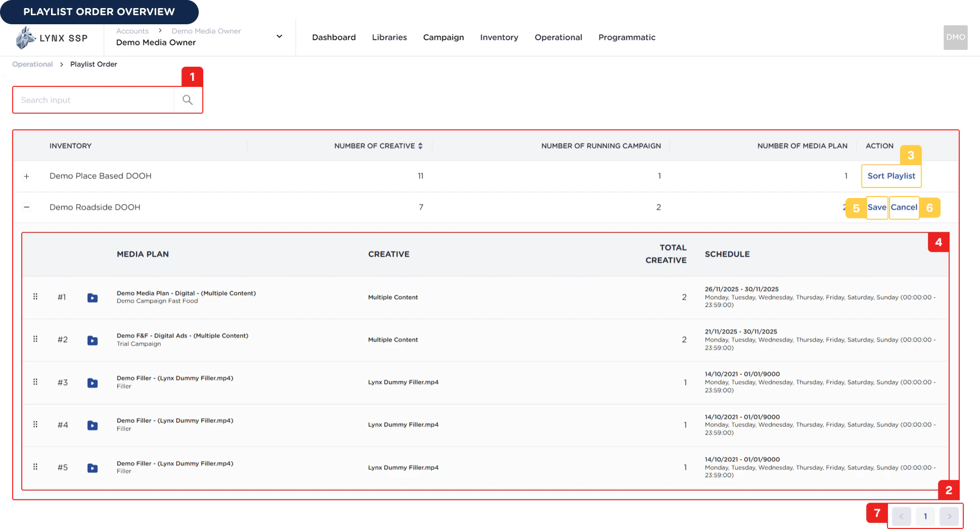Click the drag handle of row #3
Image resolution: width=980 pixels, height=529 pixels.
35,382
